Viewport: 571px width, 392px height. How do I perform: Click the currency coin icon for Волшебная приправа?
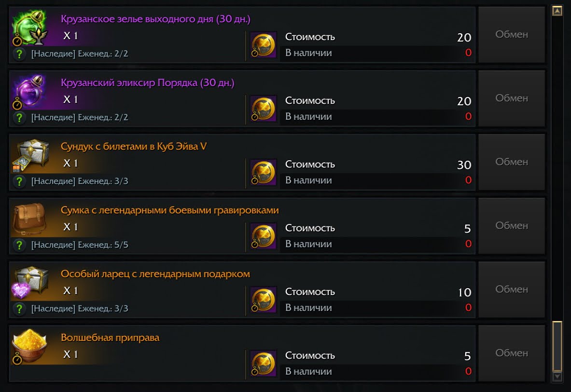264,363
